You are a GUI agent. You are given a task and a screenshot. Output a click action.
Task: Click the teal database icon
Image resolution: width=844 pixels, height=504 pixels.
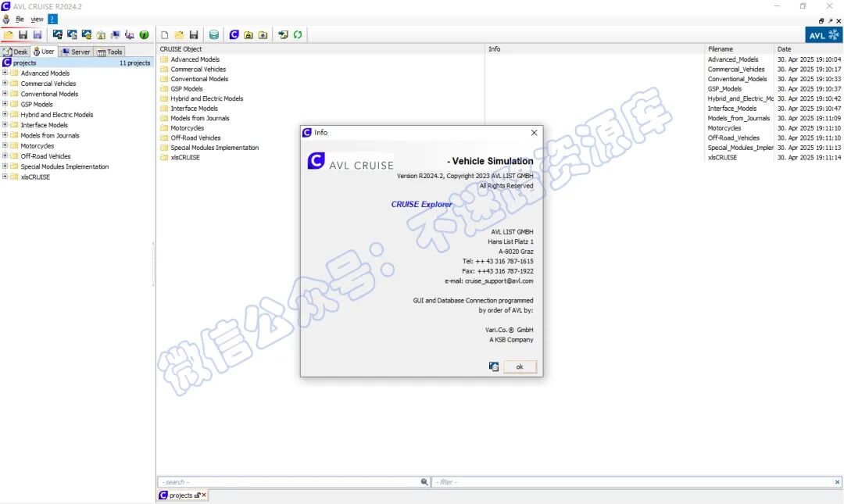[x=213, y=34]
